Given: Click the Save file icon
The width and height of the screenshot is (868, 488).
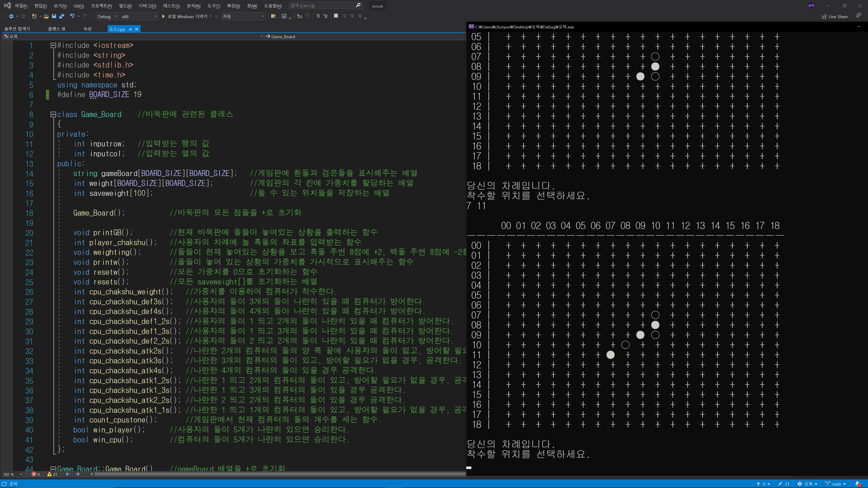Looking at the screenshot, I should 54,16.
